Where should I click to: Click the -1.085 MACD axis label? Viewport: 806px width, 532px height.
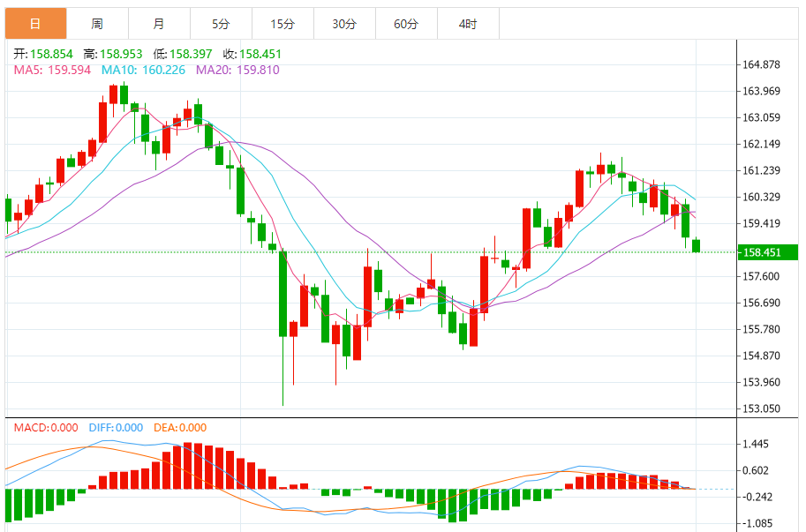[x=756, y=524]
